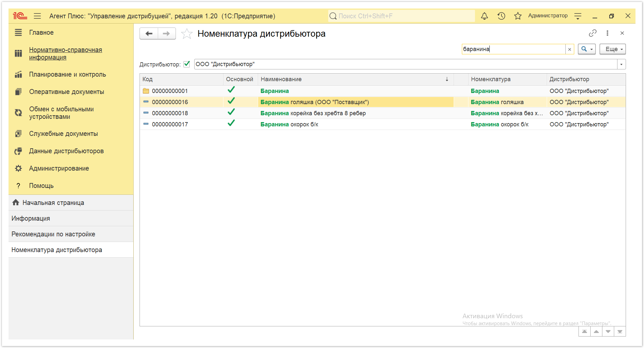This screenshot has width=644, height=348.
Task: Open history clock icon
Action: point(501,16)
